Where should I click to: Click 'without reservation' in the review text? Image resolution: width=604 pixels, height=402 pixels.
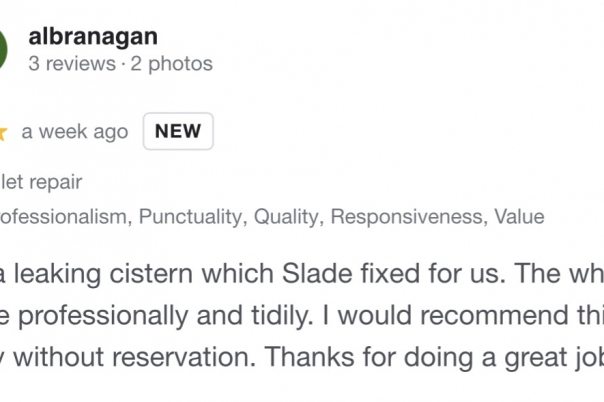tap(134, 357)
